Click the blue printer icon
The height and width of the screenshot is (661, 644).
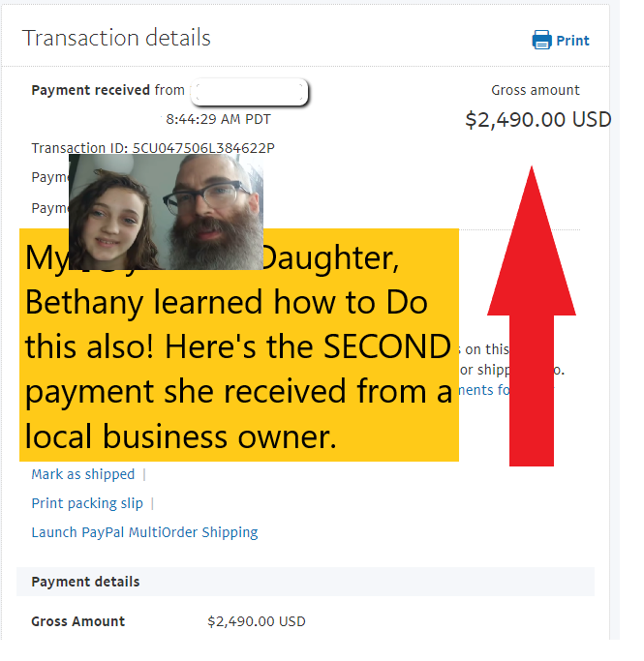pyautogui.click(x=541, y=40)
